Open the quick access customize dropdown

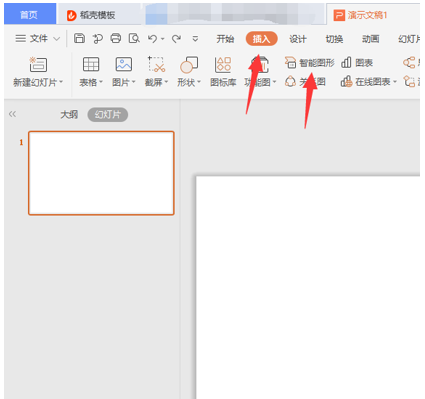195,39
